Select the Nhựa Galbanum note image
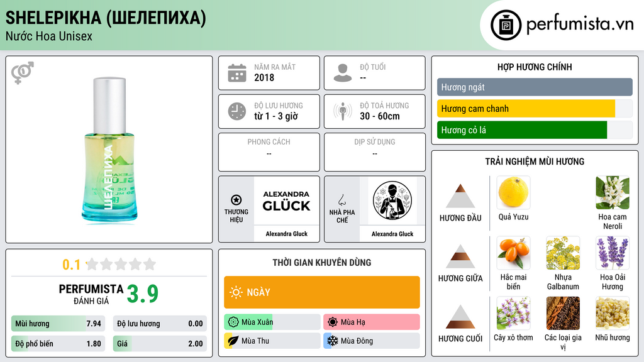 (x=563, y=253)
